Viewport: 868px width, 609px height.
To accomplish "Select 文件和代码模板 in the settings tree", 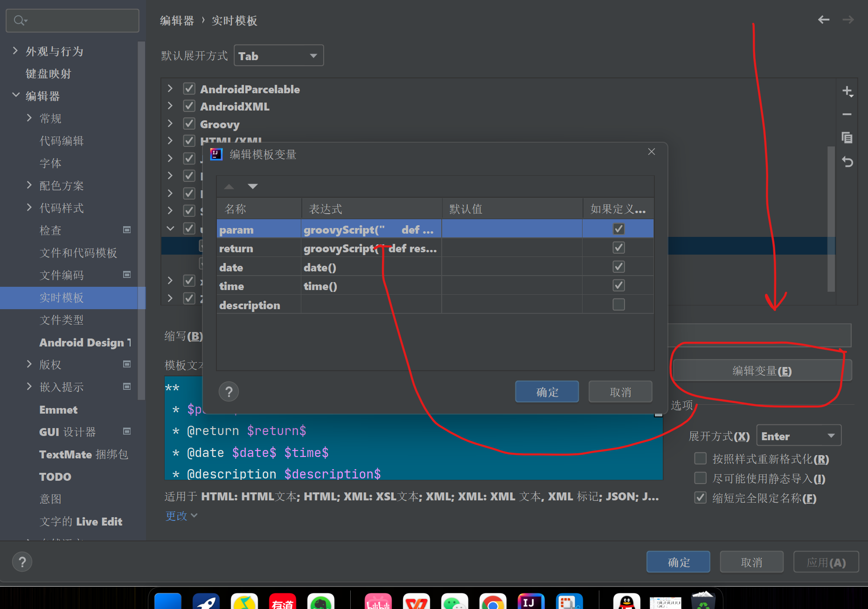I will [x=78, y=253].
